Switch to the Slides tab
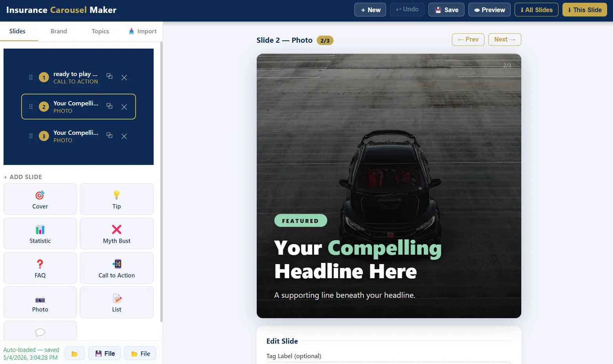613x364 pixels. click(x=17, y=31)
